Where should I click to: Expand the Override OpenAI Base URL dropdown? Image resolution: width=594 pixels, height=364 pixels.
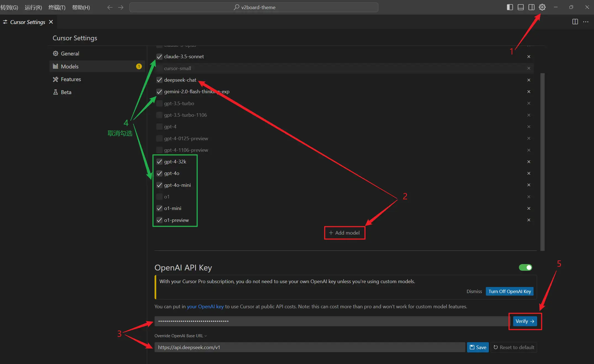coord(181,336)
